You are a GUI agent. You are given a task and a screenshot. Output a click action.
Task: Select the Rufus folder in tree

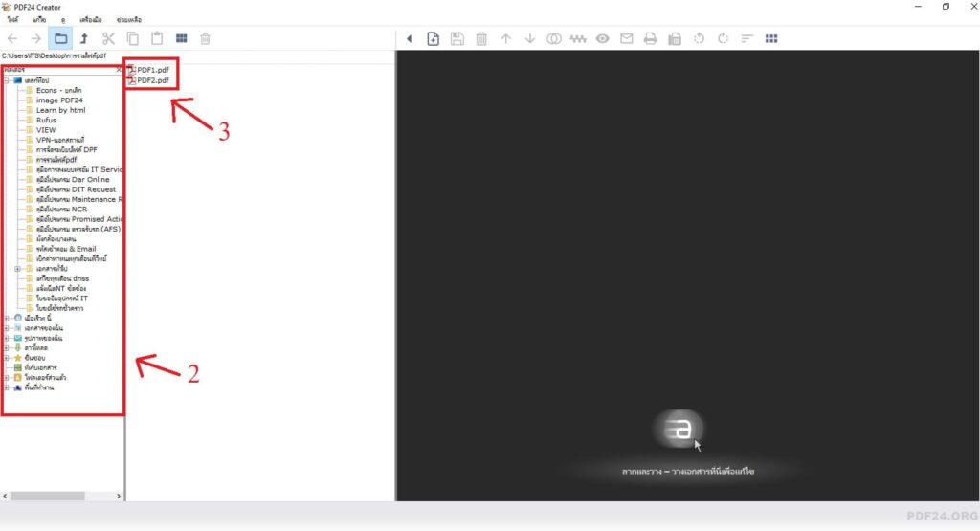[x=46, y=120]
